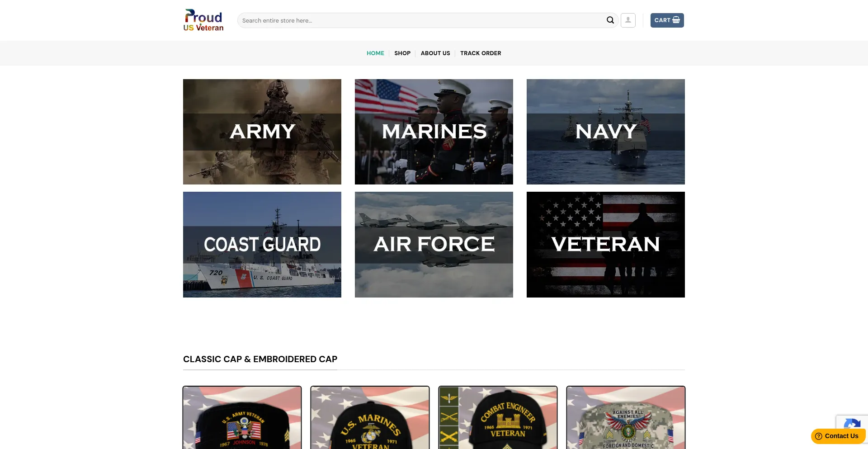Screen dimensions: 868x449
Task: Open the Air Force category banner
Action: tap(434, 245)
